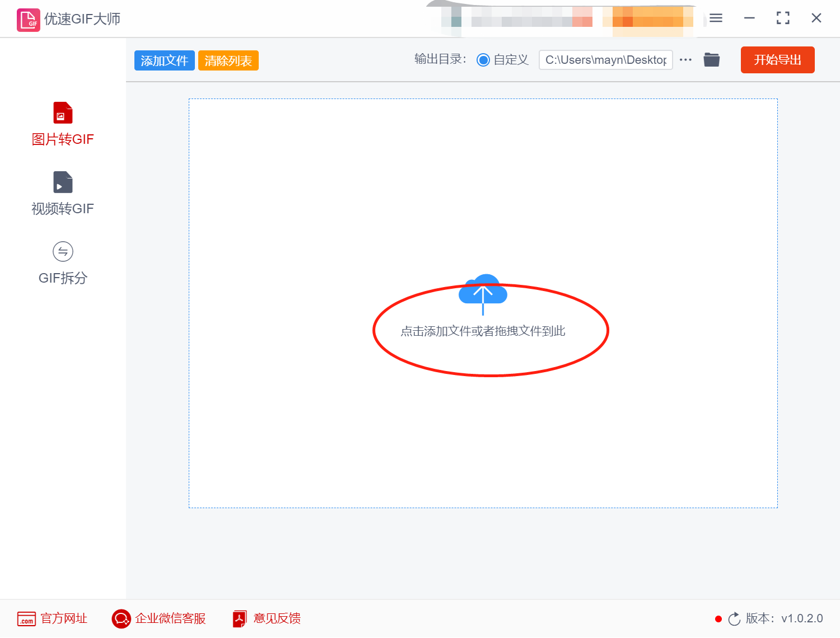
Task: Click the version text v1.0.2.0
Action: (802, 618)
